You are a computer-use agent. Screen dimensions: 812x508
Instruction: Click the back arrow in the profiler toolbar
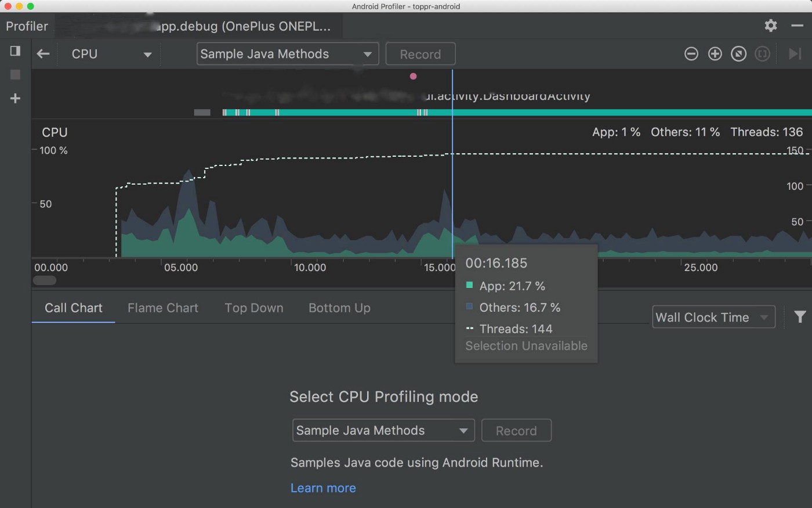43,54
